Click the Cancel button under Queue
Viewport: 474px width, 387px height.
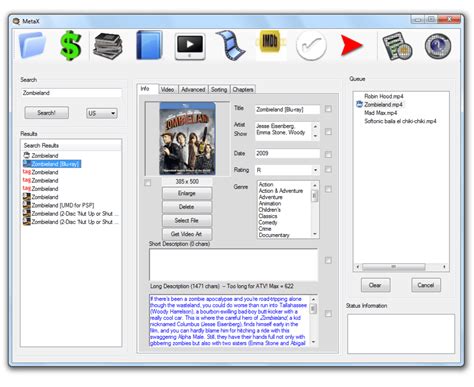tap(426, 285)
